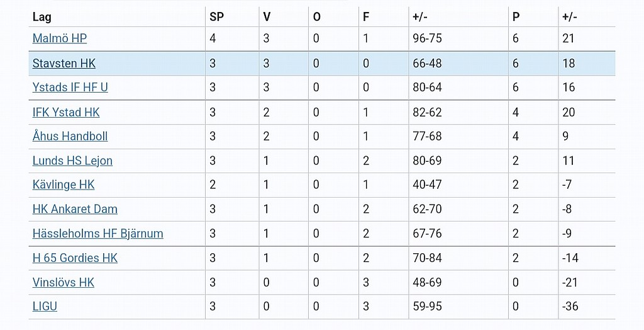
Task: Open Ystads IF HF U team page
Action: click(x=70, y=88)
